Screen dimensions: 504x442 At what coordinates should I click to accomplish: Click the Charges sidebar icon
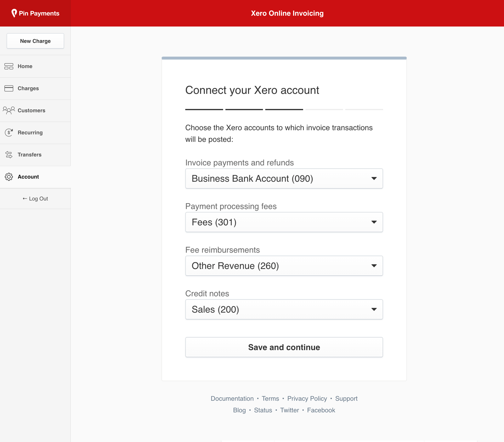(x=9, y=88)
